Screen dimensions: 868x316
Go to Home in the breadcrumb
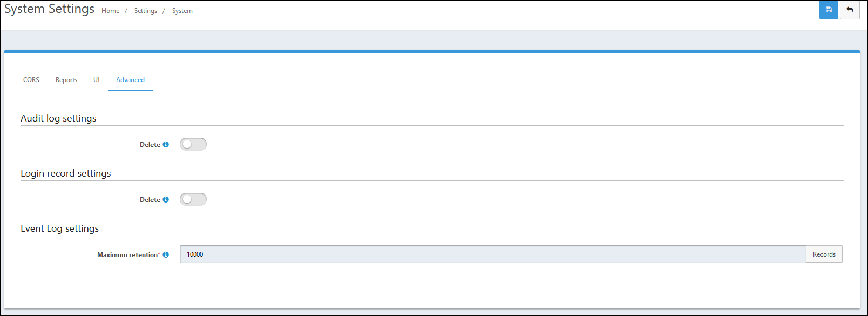(111, 11)
